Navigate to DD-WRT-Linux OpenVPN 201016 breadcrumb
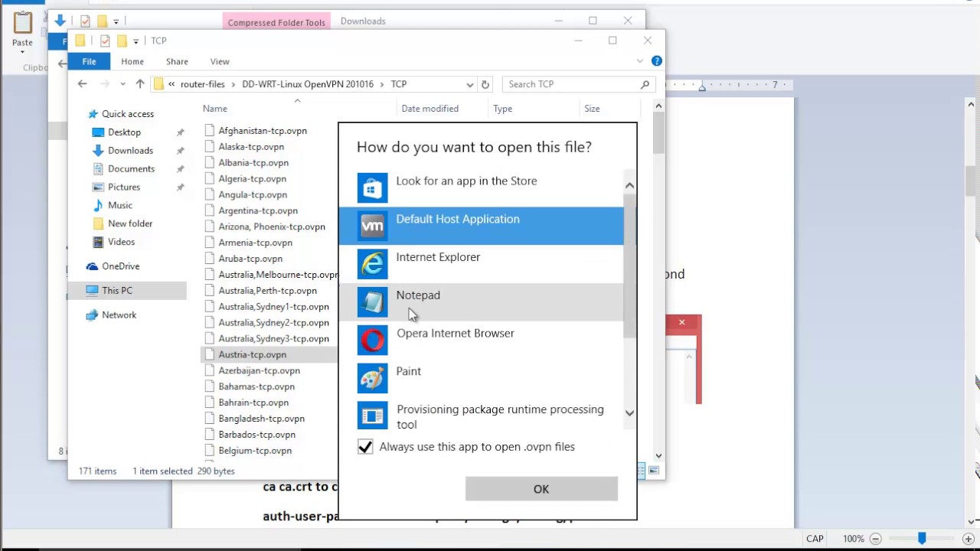Screen dimensions: 980x551 click(x=308, y=84)
